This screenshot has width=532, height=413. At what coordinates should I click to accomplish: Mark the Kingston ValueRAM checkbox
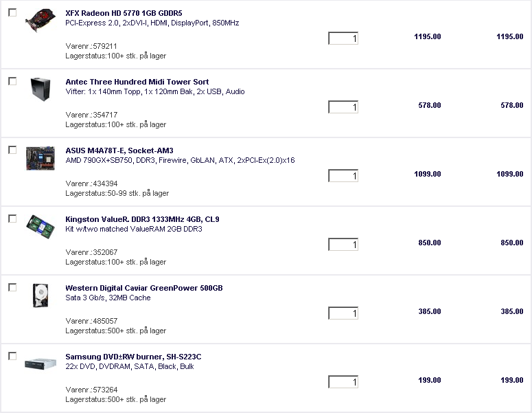point(12,219)
